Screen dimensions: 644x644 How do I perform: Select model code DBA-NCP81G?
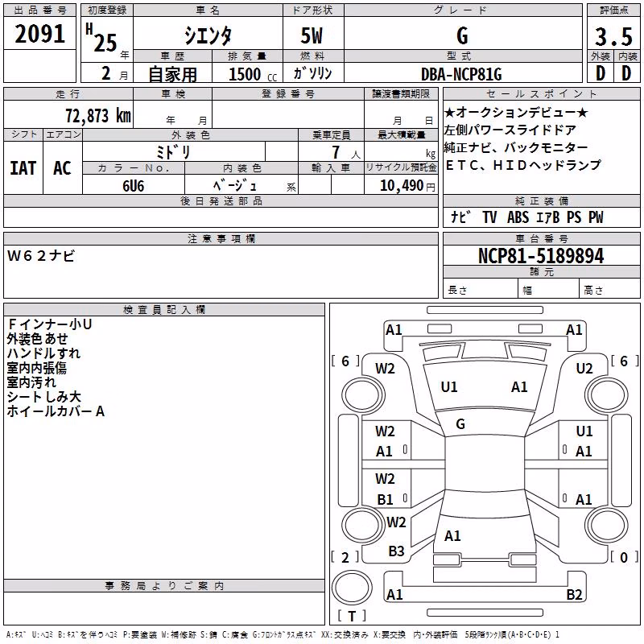pyautogui.click(x=461, y=74)
